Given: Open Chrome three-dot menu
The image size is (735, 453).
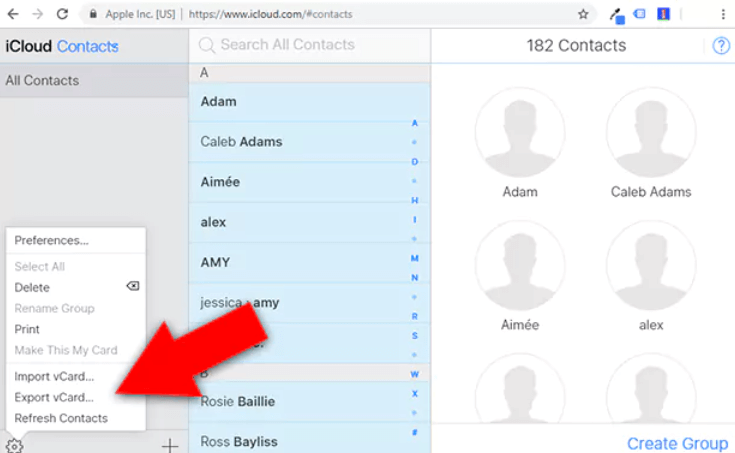Looking at the screenshot, I should click(722, 15).
